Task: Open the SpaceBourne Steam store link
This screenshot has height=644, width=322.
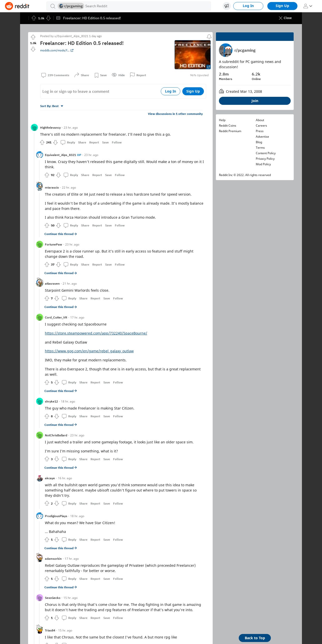Action: [x=96, y=333]
